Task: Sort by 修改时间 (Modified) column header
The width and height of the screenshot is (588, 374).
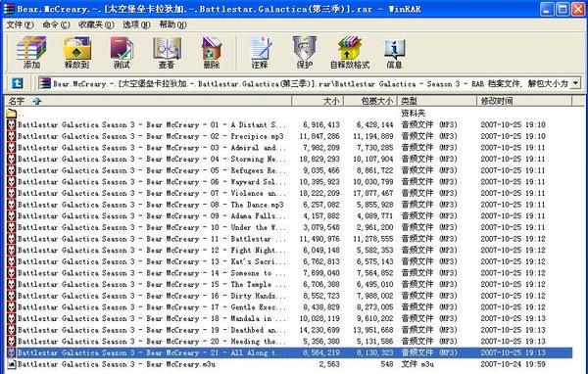Action: pos(524,101)
